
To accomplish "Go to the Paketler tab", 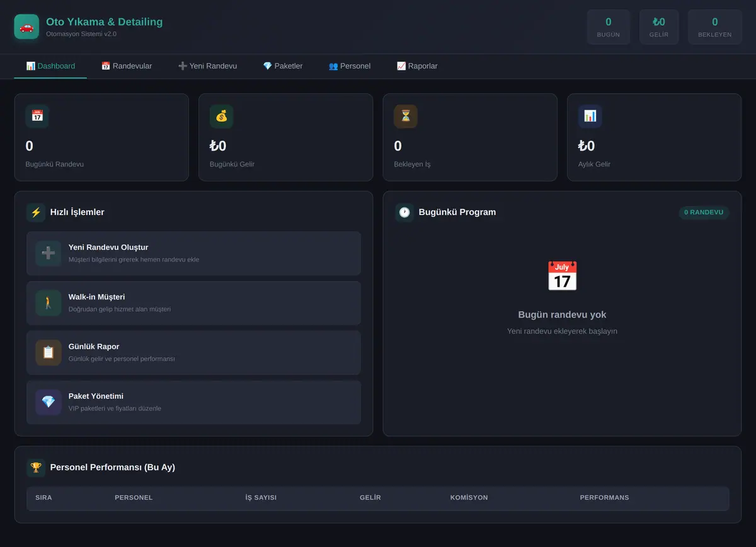I will coord(283,66).
